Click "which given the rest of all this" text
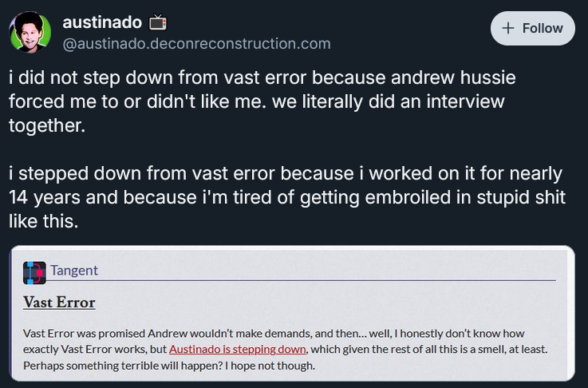This screenshot has width=588, height=388. (x=389, y=350)
